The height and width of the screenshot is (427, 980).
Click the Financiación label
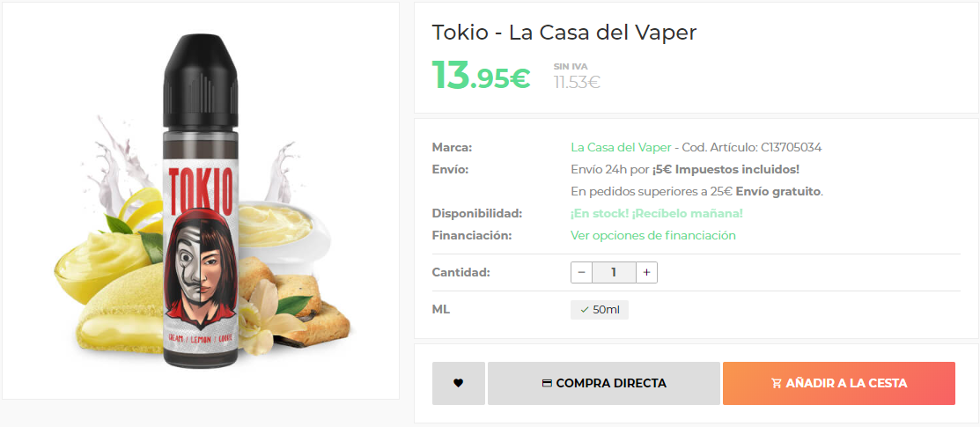coord(472,235)
